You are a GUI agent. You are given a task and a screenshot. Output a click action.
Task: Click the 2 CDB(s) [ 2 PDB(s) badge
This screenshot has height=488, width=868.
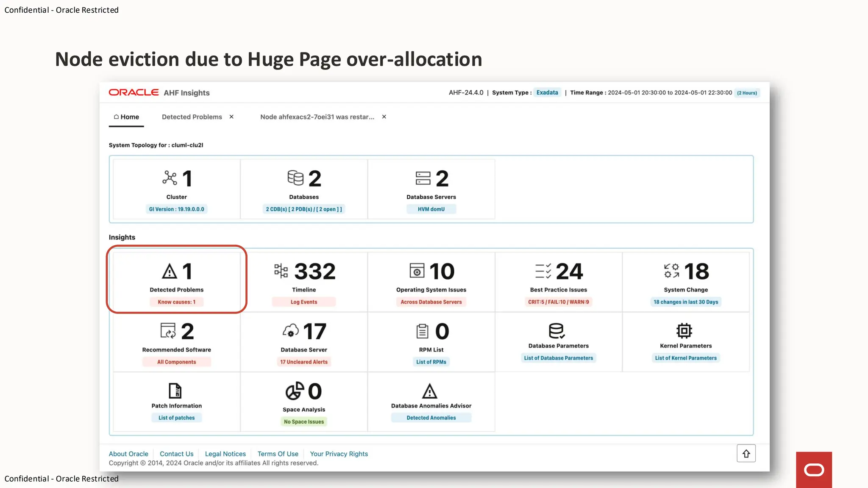304,209
